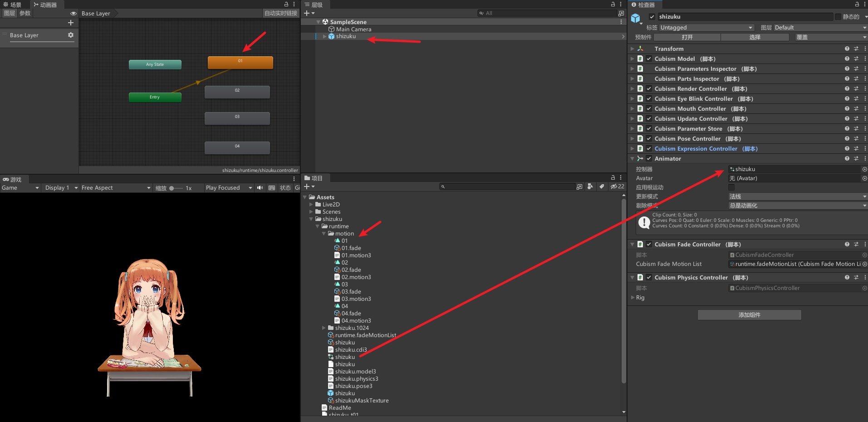Disable the Animator component checkbox
The image size is (868, 422).
649,158
